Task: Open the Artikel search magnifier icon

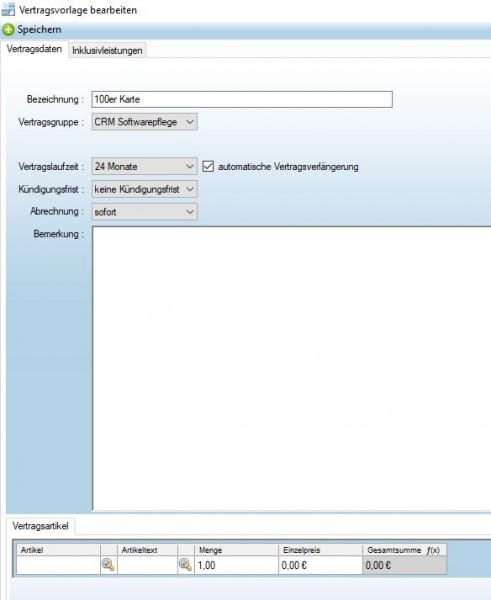Action: [x=108, y=565]
